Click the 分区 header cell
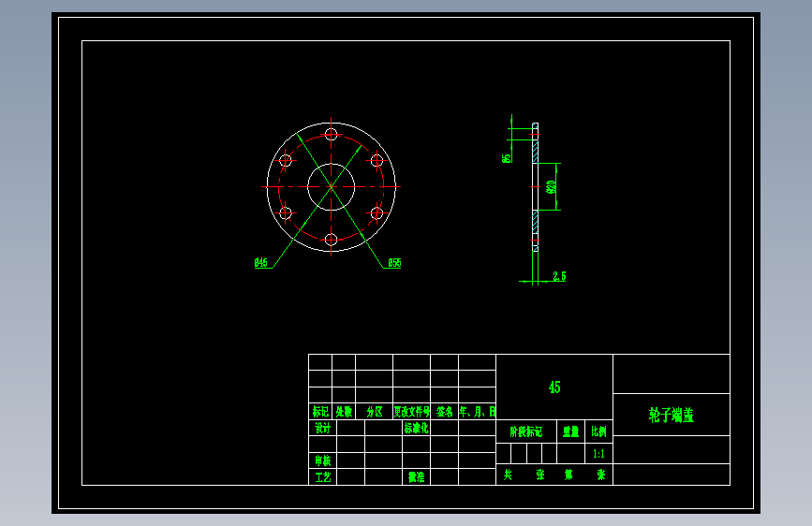 click(x=375, y=412)
